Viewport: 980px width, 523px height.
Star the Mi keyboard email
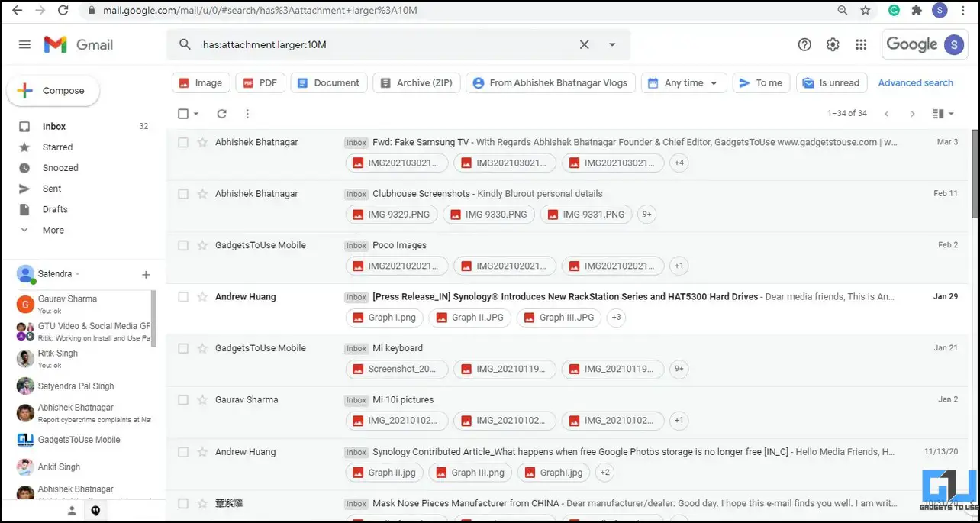tap(202, 349)
